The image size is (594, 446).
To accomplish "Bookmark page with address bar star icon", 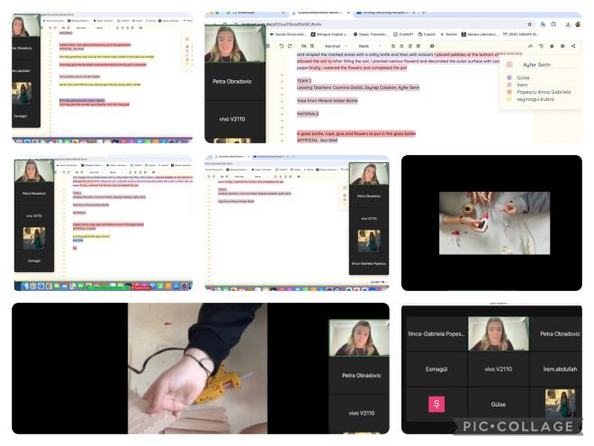I will tap(530, 24).
